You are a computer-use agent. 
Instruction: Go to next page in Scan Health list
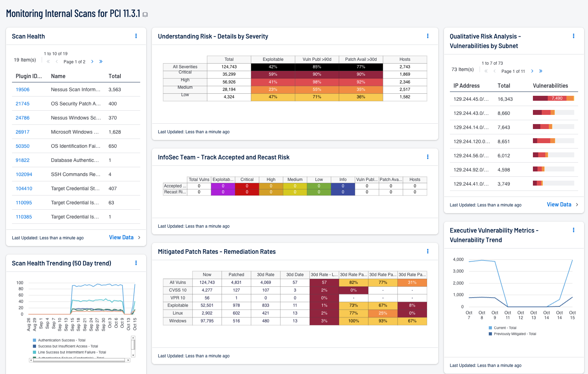92,61
